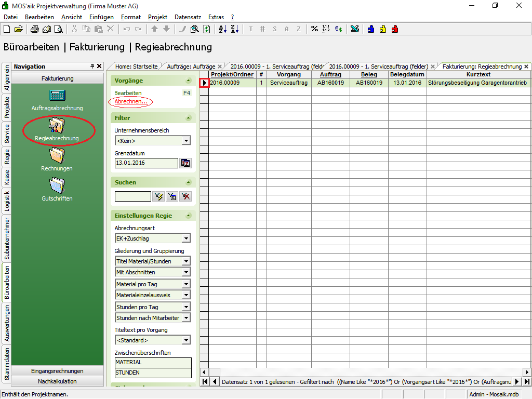Click the 1.1.1 numbering toolbar icon
The width and height of the screenshot is (532, 399).
pyautogui.click(x=326, y=29)
